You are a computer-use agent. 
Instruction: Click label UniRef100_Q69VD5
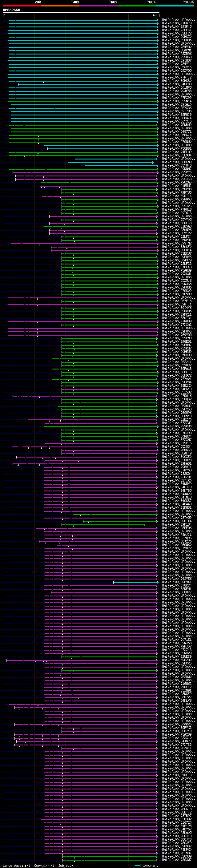click(x=177, y=335)
